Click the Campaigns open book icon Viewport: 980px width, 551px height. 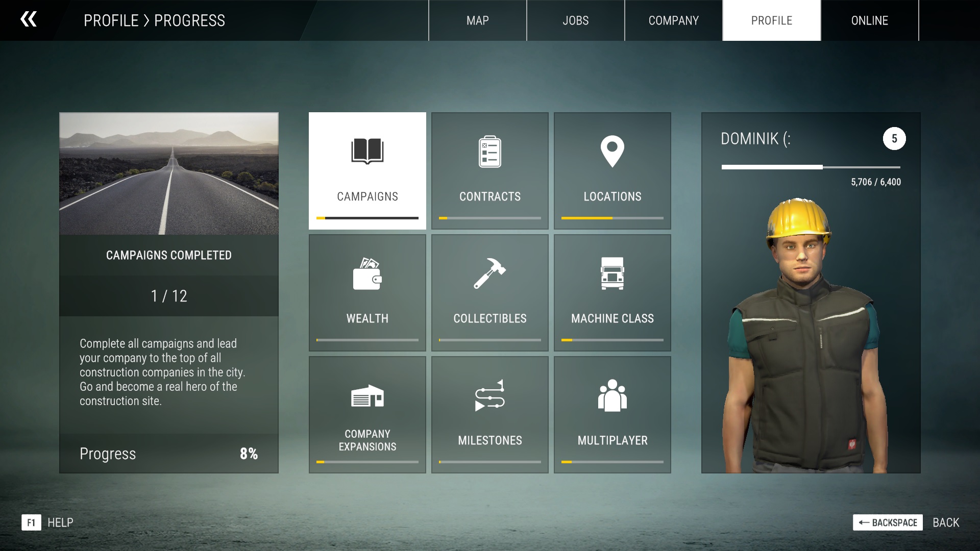pos(367,151)
